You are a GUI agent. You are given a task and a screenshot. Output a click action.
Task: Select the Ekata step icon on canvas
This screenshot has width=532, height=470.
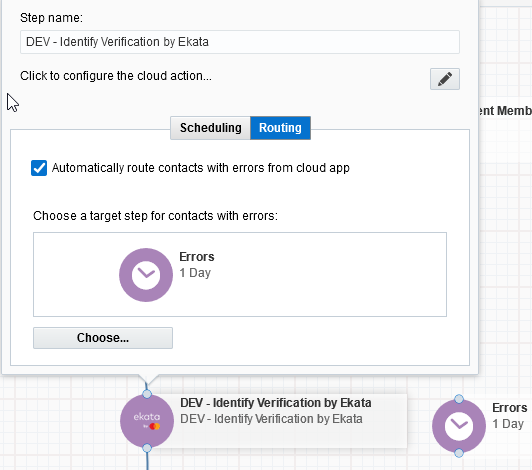147,421
